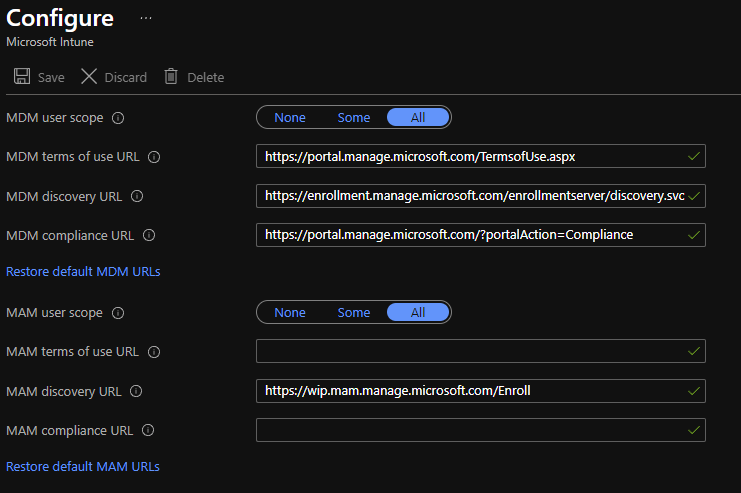
Task: Open the ellipsis menu beside Configure
Action: [146, 19]
